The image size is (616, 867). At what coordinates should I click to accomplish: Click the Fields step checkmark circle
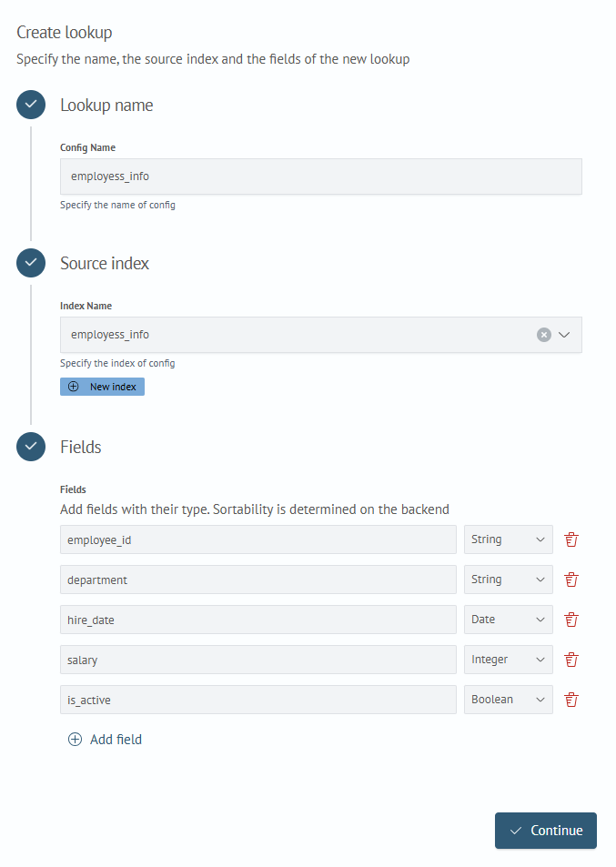click(31, 446)
